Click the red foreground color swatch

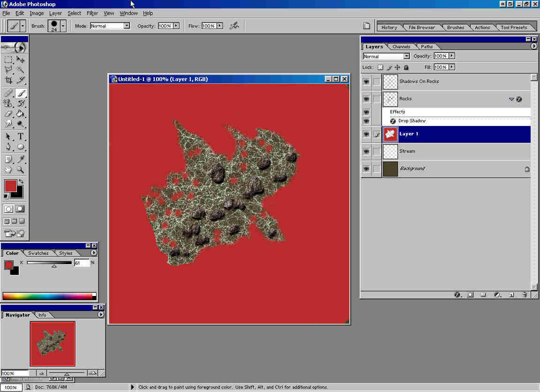tap(10, 185)
